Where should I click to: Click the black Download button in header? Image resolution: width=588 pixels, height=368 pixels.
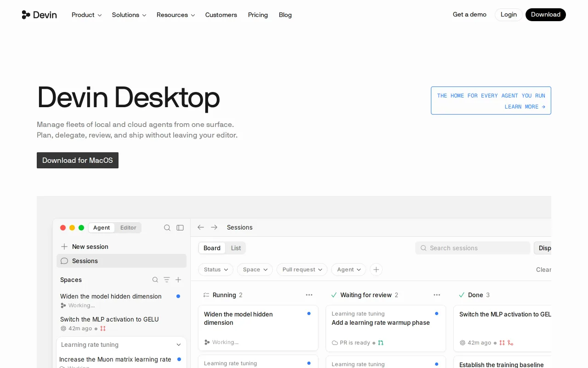(546, 15)
